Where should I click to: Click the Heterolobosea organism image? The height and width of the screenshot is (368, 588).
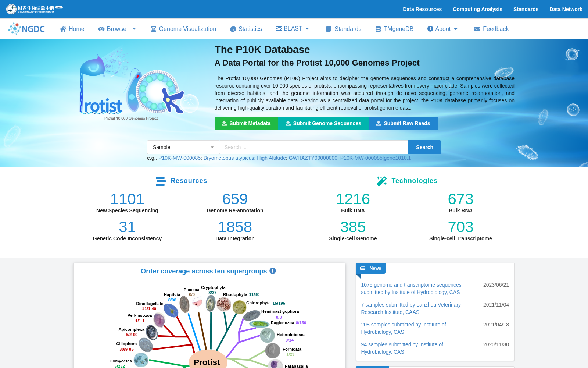267,335
